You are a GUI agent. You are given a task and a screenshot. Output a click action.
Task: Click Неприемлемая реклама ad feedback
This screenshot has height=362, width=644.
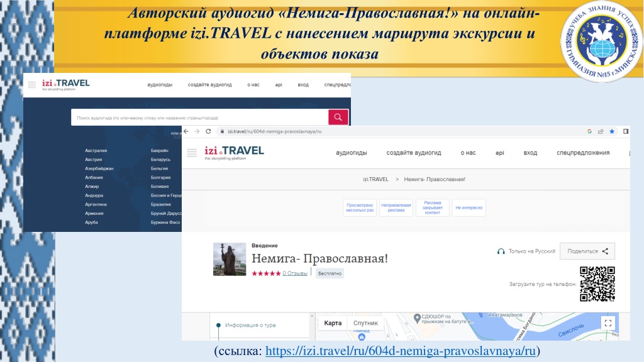396,207
